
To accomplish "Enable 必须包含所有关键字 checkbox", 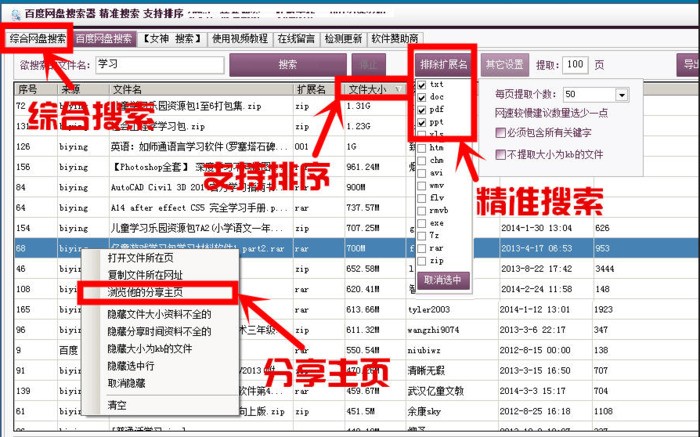I will pyautogui.click(x=500, y=133).
